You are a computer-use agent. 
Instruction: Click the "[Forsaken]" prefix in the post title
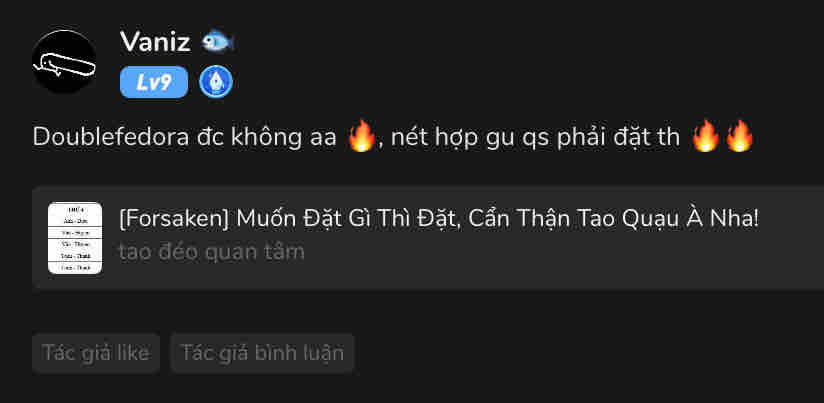tap(174, 220)
